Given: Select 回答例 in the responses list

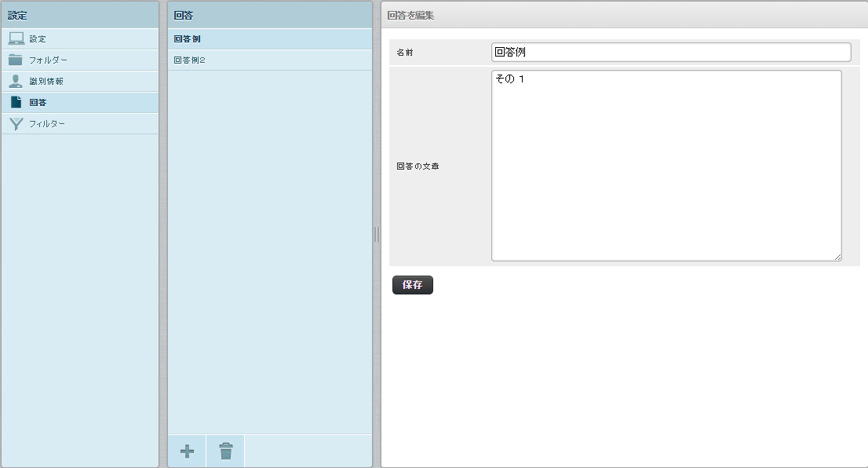Looking at the screenshot, I should [x=270, y=38].
